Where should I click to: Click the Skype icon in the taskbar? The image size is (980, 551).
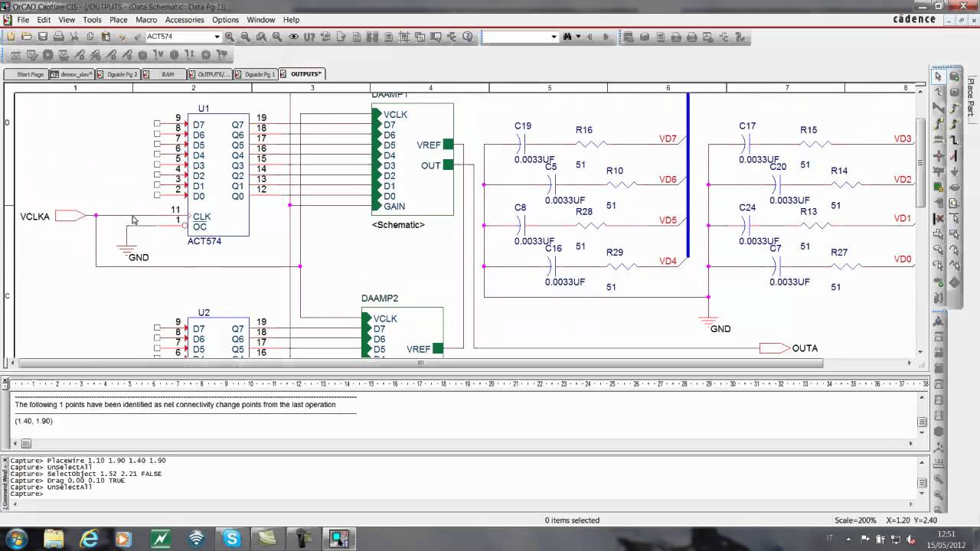(x=231, y=539)
